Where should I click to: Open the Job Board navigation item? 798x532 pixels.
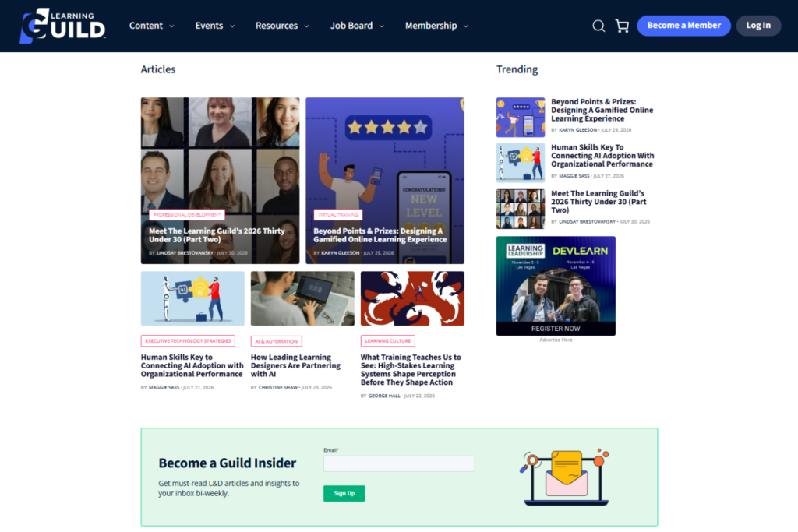coord(351,26)
